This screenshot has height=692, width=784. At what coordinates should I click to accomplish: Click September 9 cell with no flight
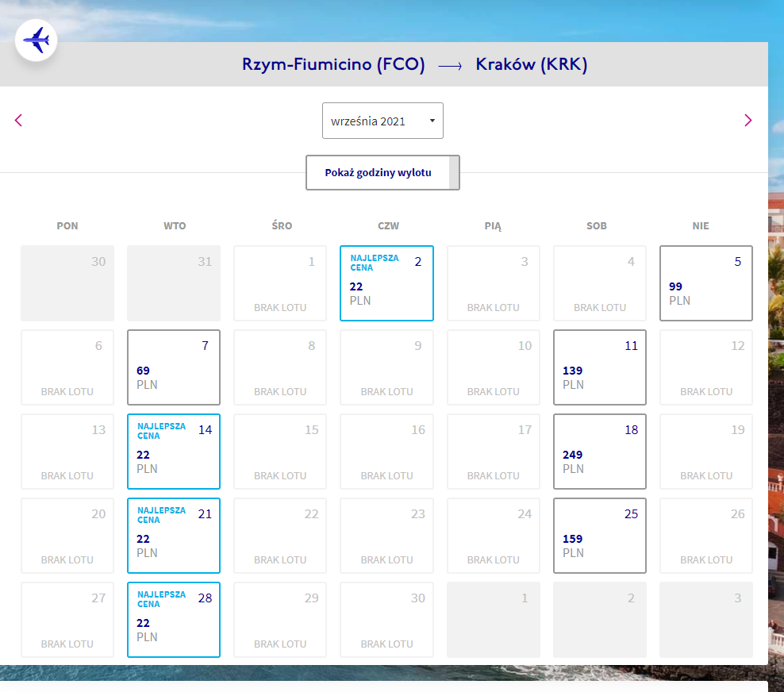(x=386, y=367)
